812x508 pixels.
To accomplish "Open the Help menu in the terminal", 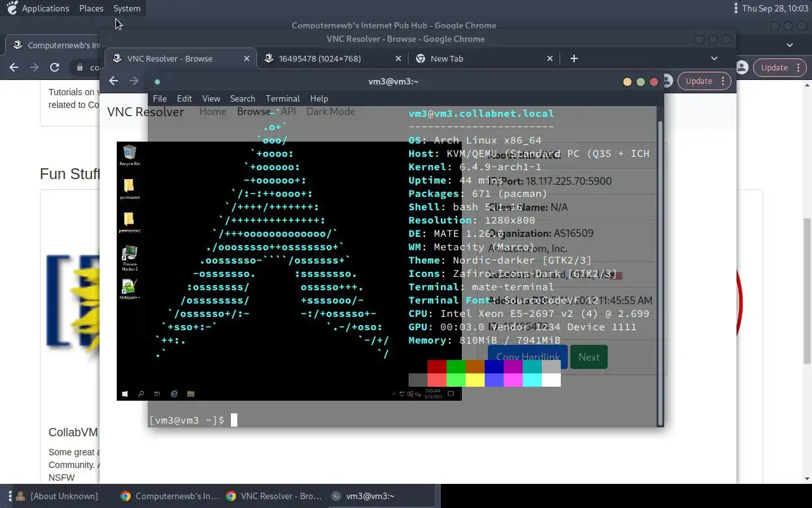I will click(x=319, y=98).
